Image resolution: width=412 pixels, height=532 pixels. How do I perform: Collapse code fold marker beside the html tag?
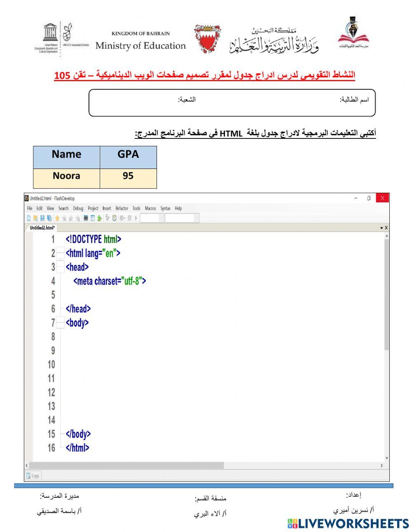(60, 253)
